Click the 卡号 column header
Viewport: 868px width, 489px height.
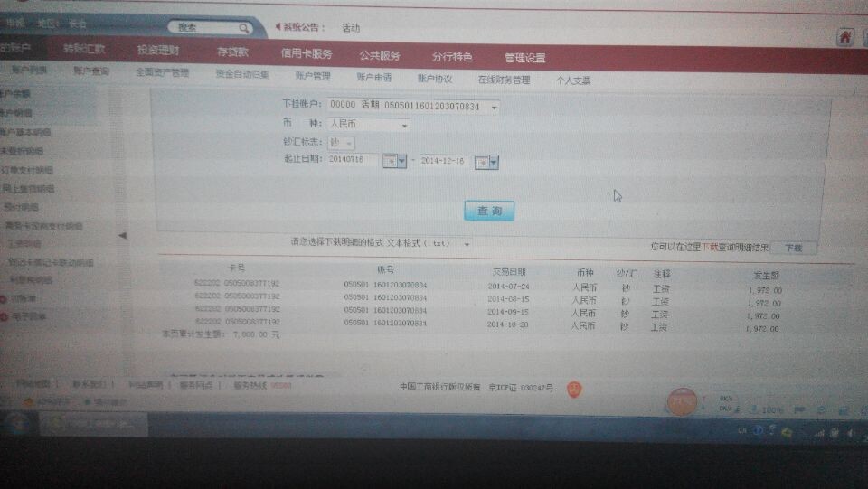point(237,268)
